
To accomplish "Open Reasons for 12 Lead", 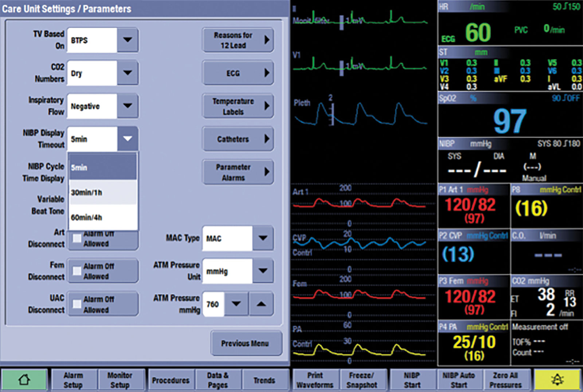I will coord(238,40).
